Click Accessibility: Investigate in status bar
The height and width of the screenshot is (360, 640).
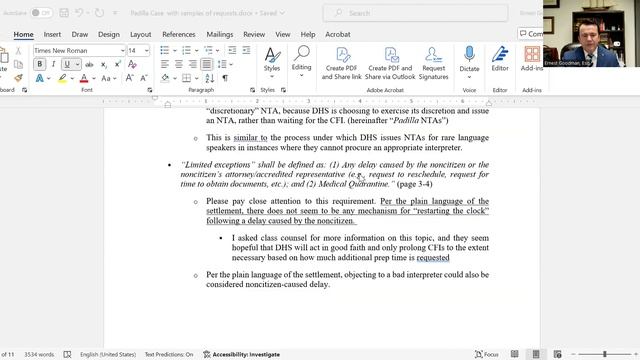(x=242, y=354)
